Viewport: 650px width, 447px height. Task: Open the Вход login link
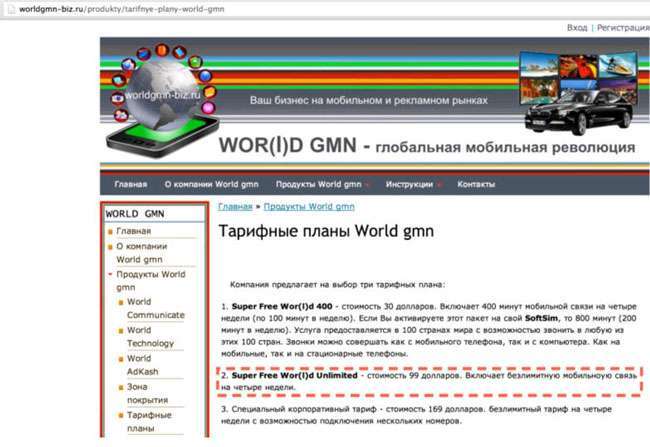point(577,28)
